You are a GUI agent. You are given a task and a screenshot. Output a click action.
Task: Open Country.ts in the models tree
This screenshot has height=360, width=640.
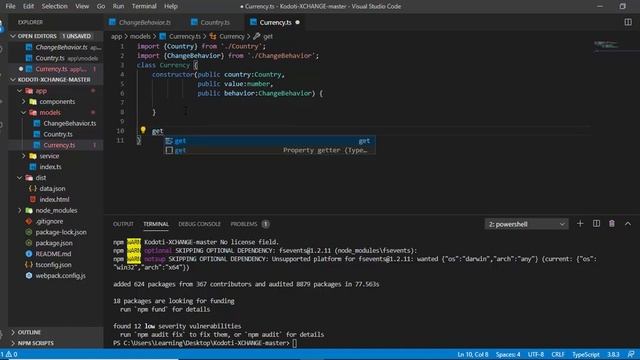(x=58, y=134)
